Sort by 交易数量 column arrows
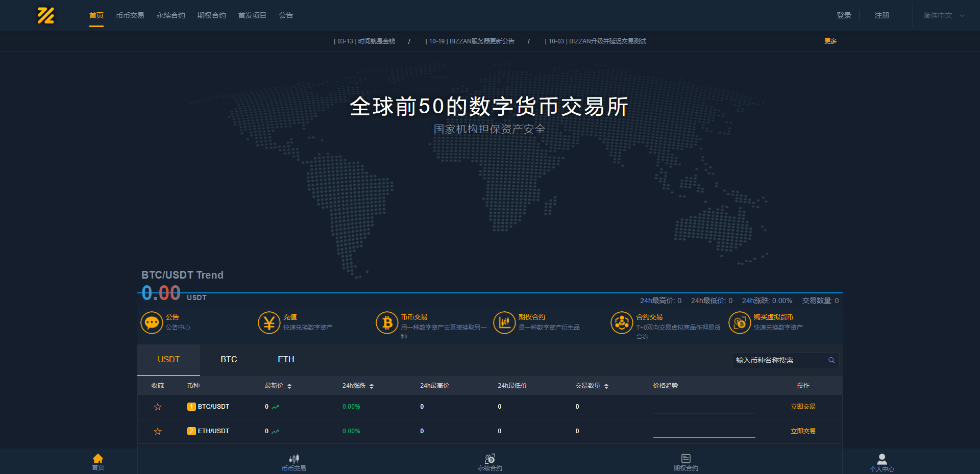The width and height of the screenshot is (980, 474). [606, 386]
